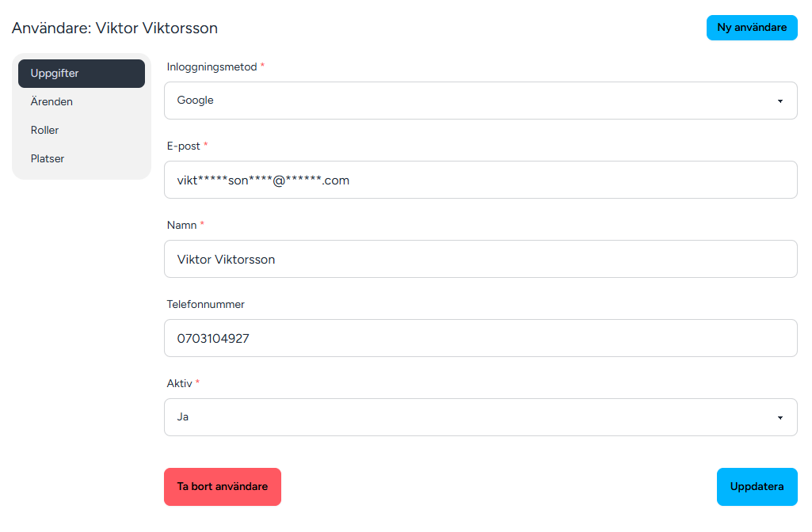Viewport: 812px width, 532px height.
Task: Click the E-post field label
Action: click(x=184, y=146)
